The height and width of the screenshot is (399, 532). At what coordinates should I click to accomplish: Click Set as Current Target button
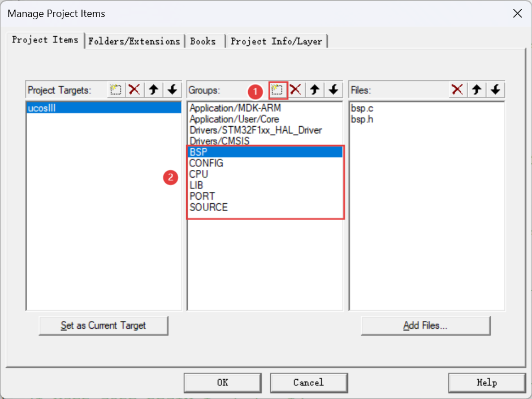103,325
